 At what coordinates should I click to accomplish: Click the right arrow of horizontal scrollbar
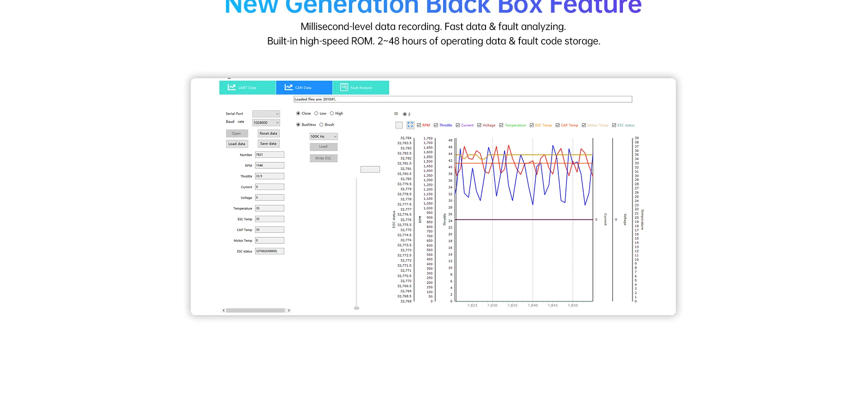pos(289,311)
